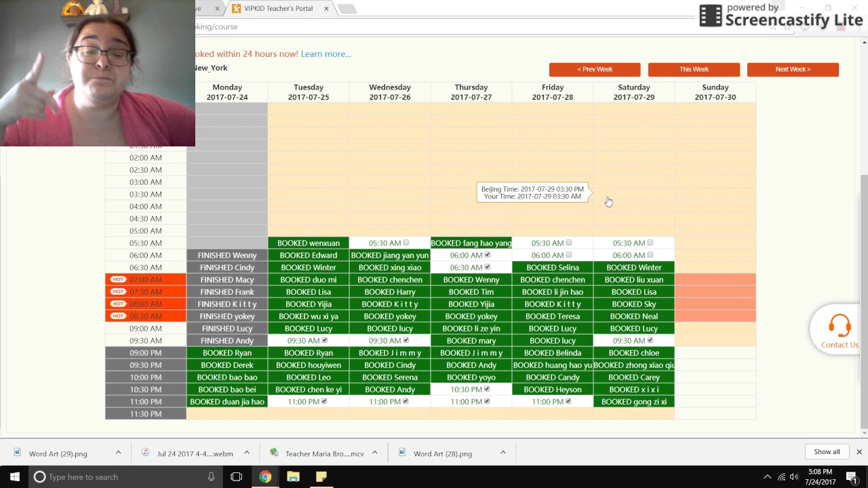
Task: Jump to the current week with This Week
Action: point(694,69)
